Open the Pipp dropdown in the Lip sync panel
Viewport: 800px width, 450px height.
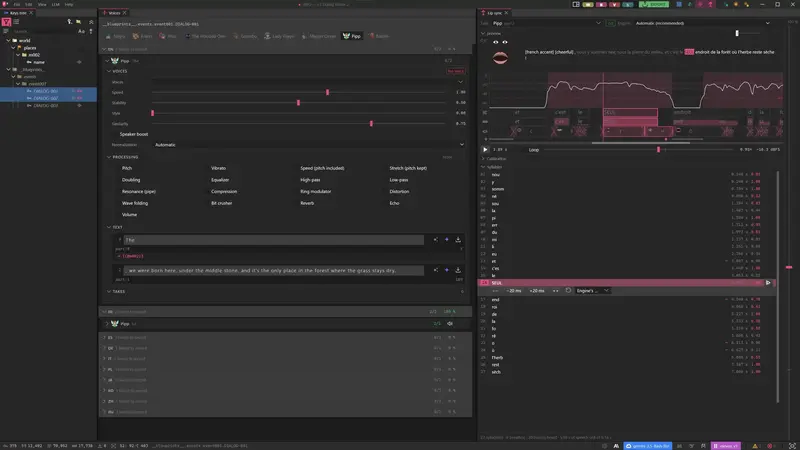[x=546, y=23]
